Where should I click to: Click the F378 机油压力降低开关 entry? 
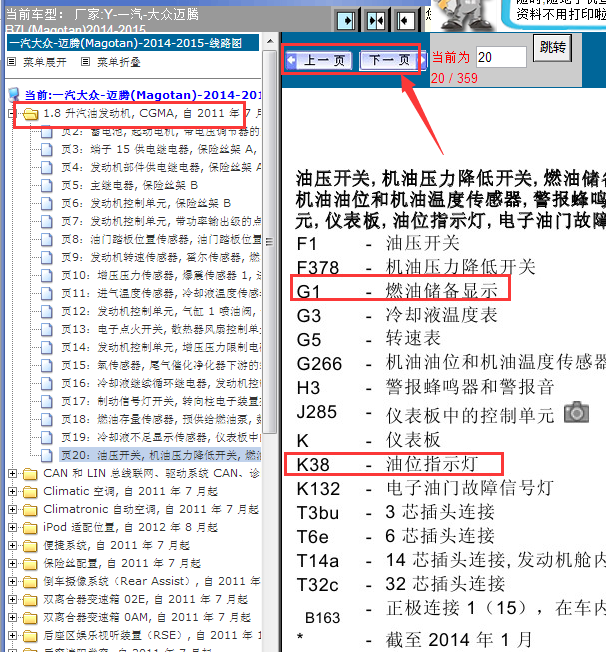point(416,267)
